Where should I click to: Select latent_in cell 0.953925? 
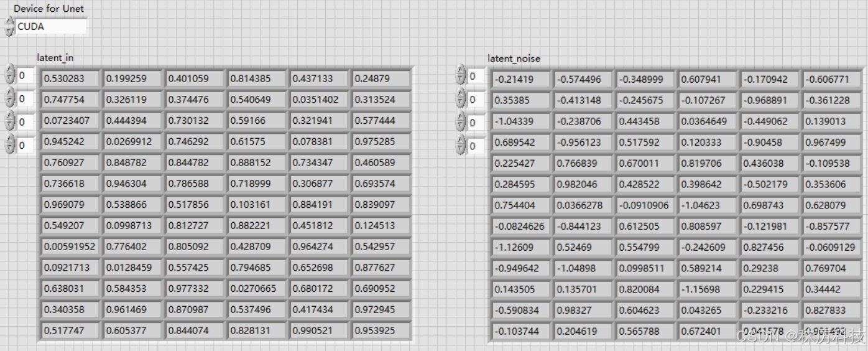tap(381, 330)
